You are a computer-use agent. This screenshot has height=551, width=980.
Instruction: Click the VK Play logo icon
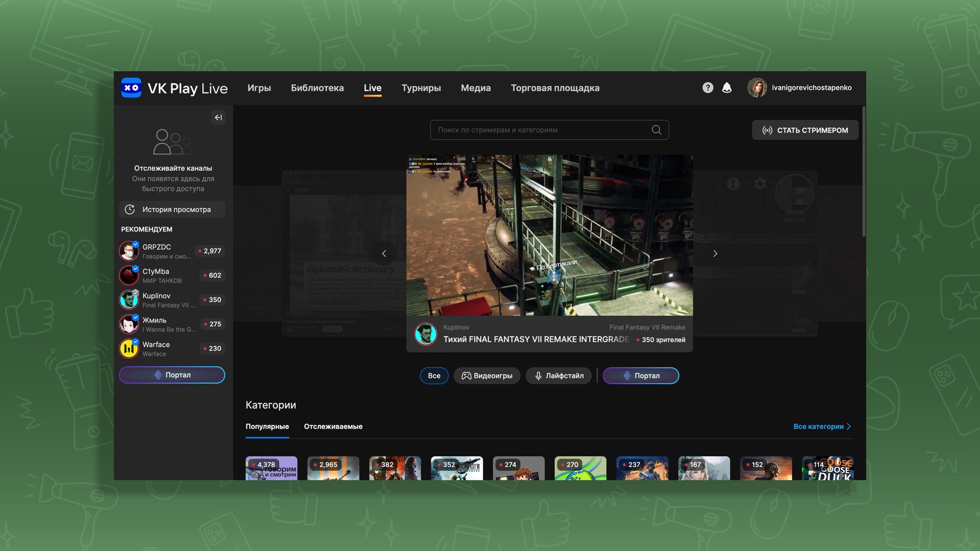click(x=131, y=88)
